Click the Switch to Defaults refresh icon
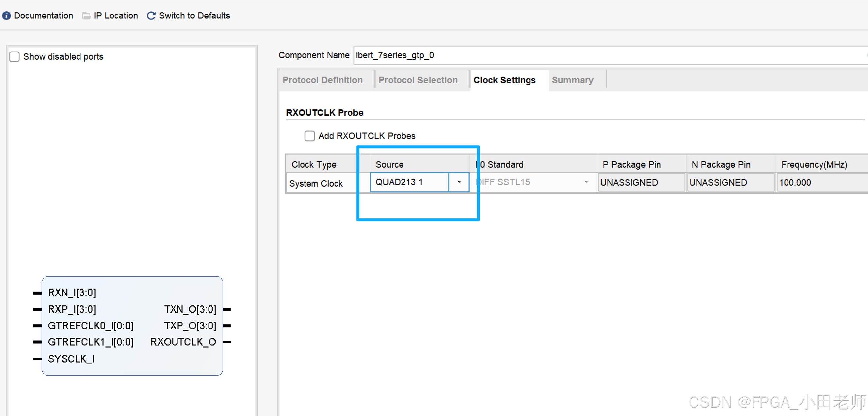Screen dimensions: 868x416 pyautogui.click(x=151, y=16)
